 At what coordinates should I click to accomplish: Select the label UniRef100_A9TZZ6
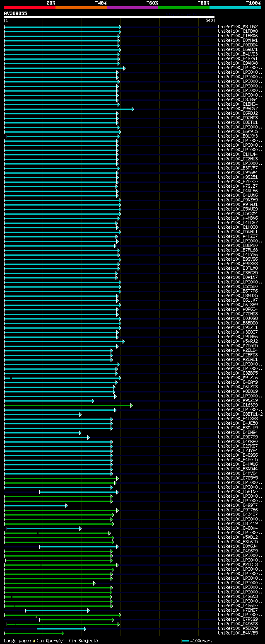coord(238,378)
